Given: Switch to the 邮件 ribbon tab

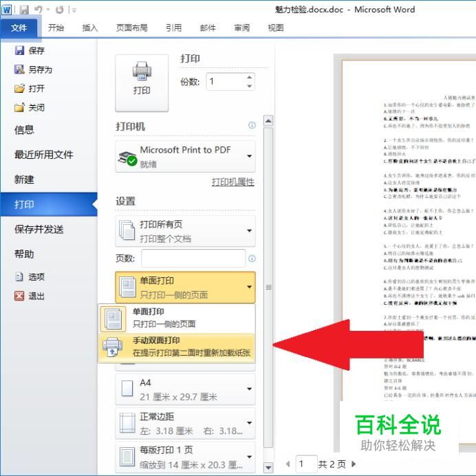Looking at the screenshot, I should click(x=208, y=28).
